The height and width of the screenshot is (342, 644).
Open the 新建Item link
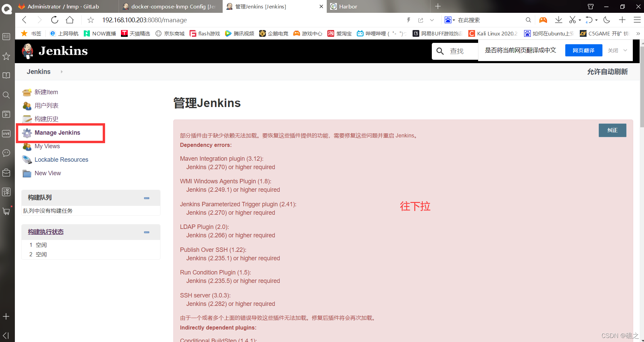tap(46, 92)
